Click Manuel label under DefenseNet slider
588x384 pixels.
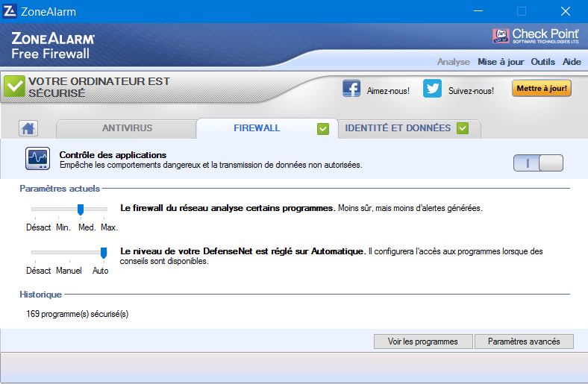tap(69, 271)
